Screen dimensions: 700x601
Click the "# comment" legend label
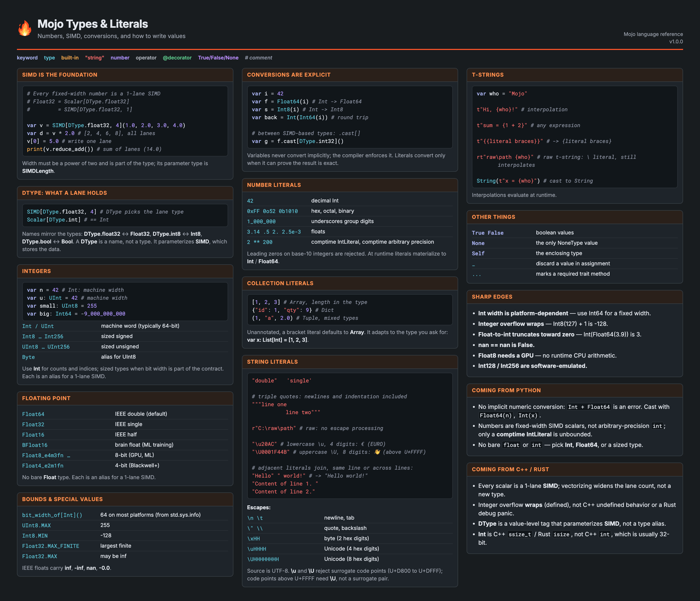[x=259, y=58]
